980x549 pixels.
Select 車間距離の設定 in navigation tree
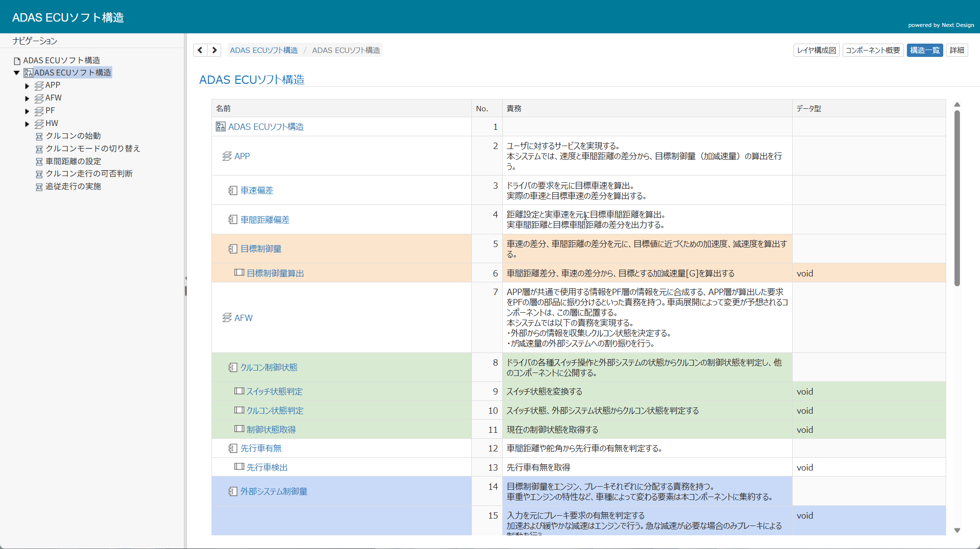[x=73, y=161]
